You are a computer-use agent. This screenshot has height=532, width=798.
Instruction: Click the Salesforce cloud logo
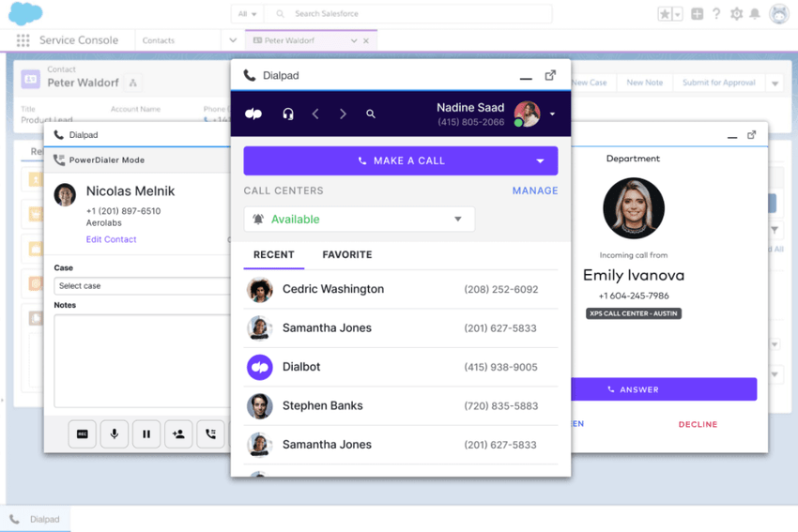click(25, 13)
